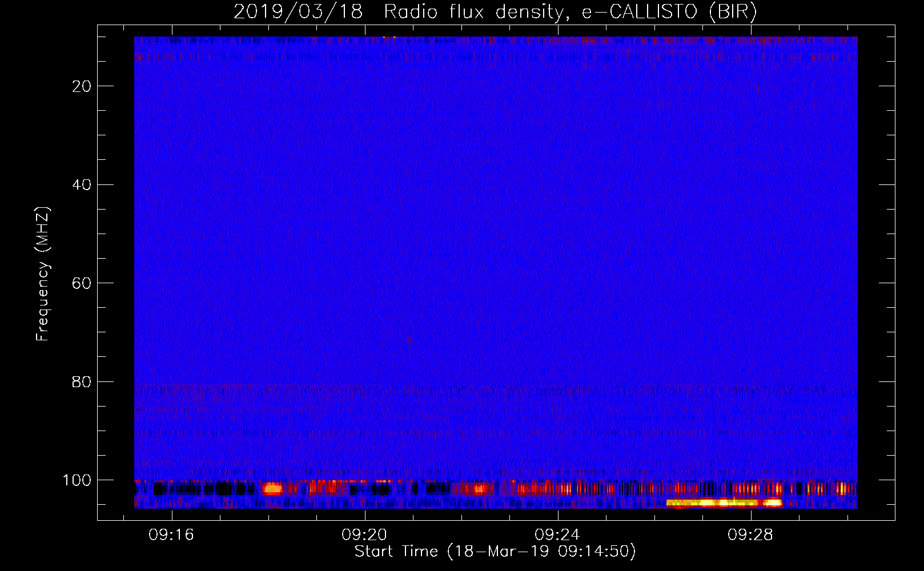
Task: Click the 80 MHz frequency tick label
Action: click(x=82, y=381)
